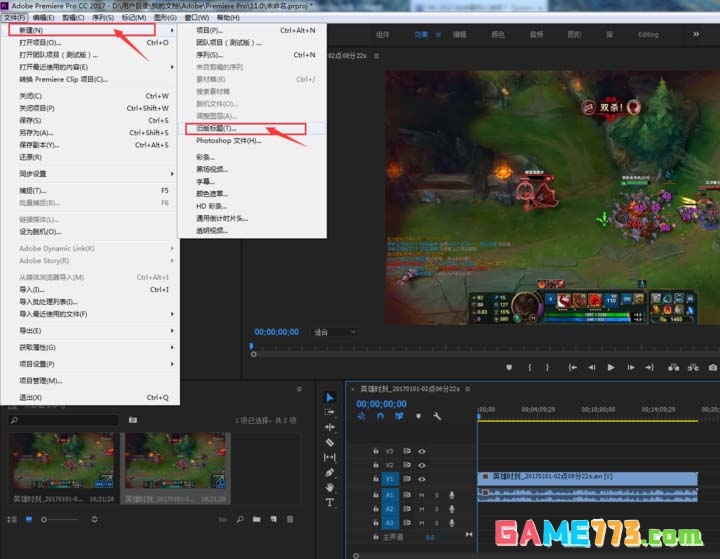Switch project panel to list view
720x559 pixels.
12,519
